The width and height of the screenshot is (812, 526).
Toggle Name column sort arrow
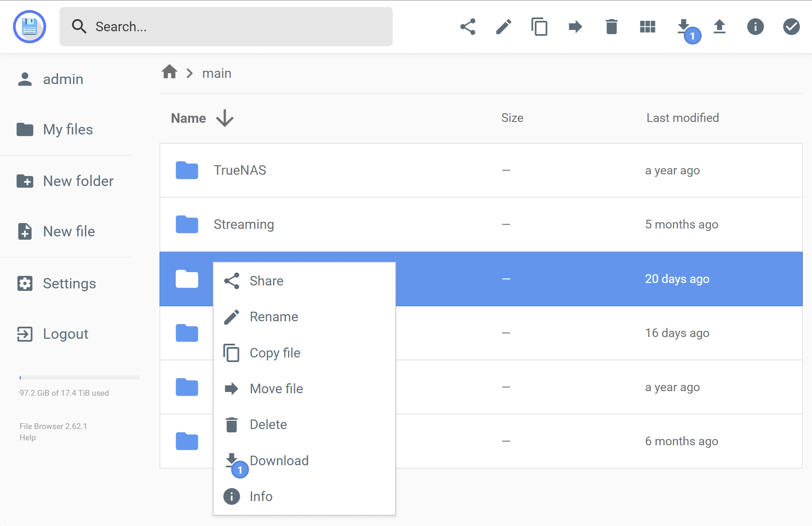coord(225,118)
